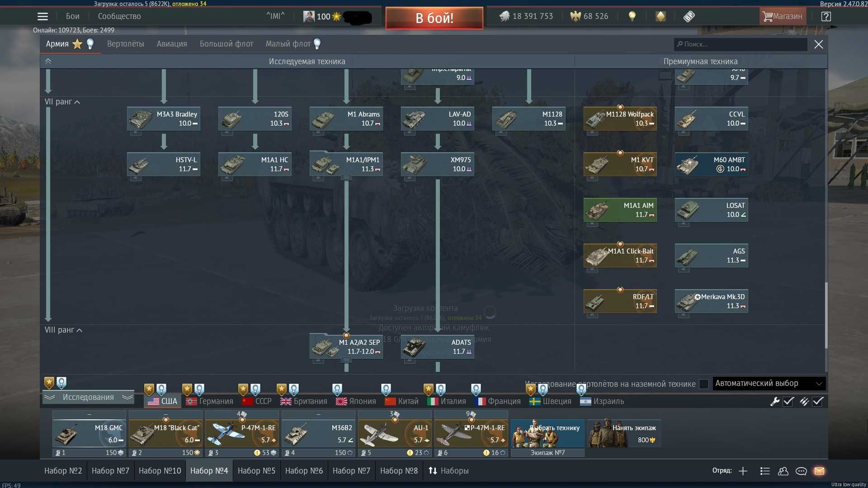Select the ADATS vehicle card
The height and width of the screenshot is (488, 868).
click(438, 347)
